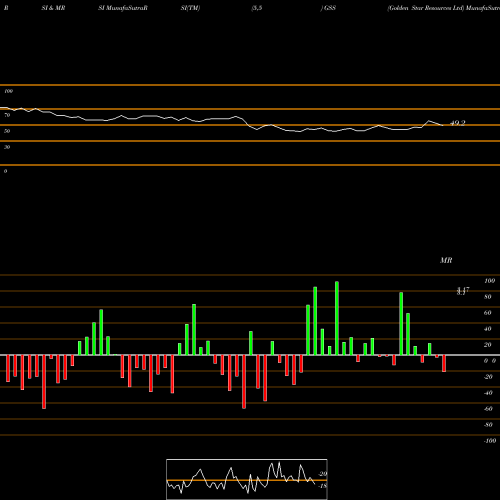Click the MR axis label -60
The width and height of the screenshot is (500, 500).
(x=488, y=409)
